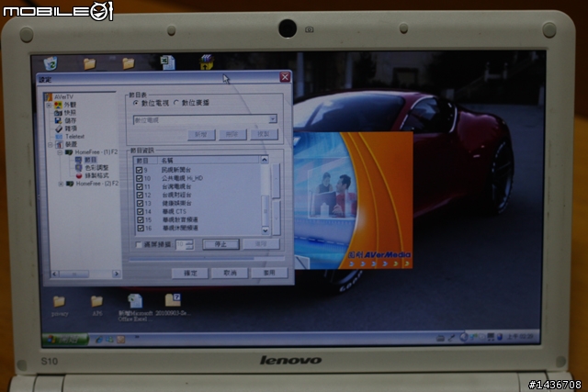Select the 數位電視 radio button

(x=136, y=103)
